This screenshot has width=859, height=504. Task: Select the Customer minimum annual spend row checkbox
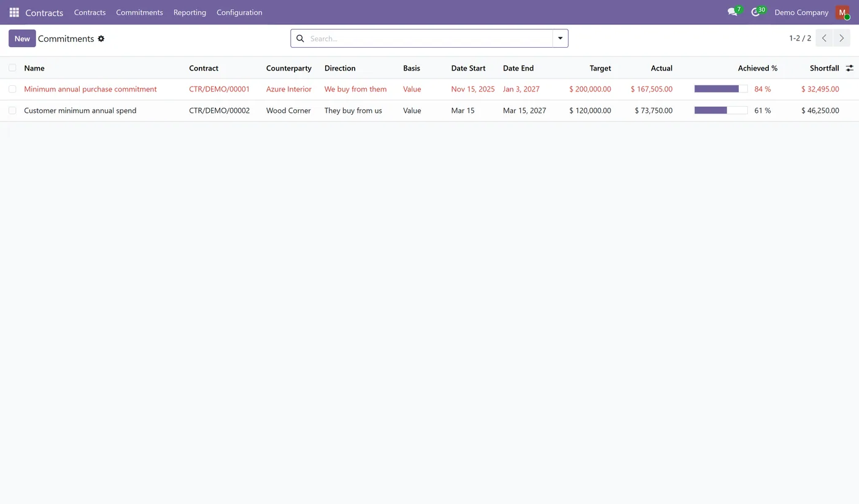click(12, 110)
